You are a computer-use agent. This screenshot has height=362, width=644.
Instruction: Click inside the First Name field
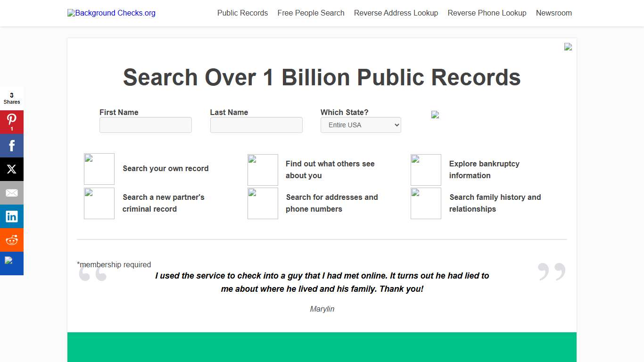point(145,125)
